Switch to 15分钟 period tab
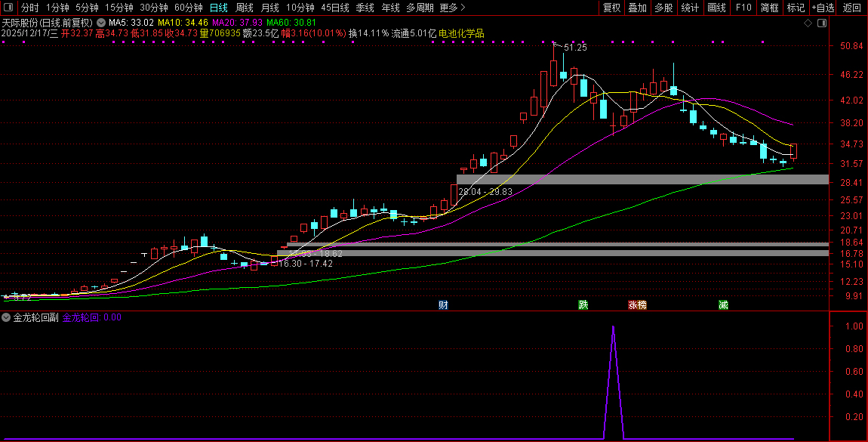 click(x=119, y=8)
